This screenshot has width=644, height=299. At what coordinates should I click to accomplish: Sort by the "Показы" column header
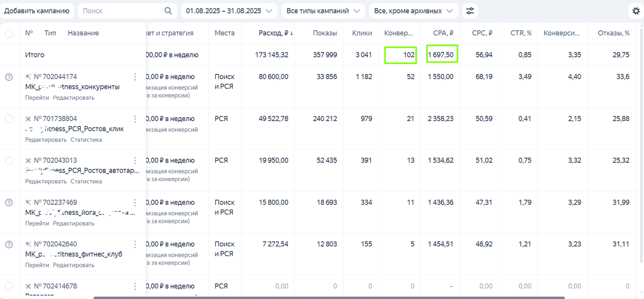pyautogui.click(x=325, y=33)
